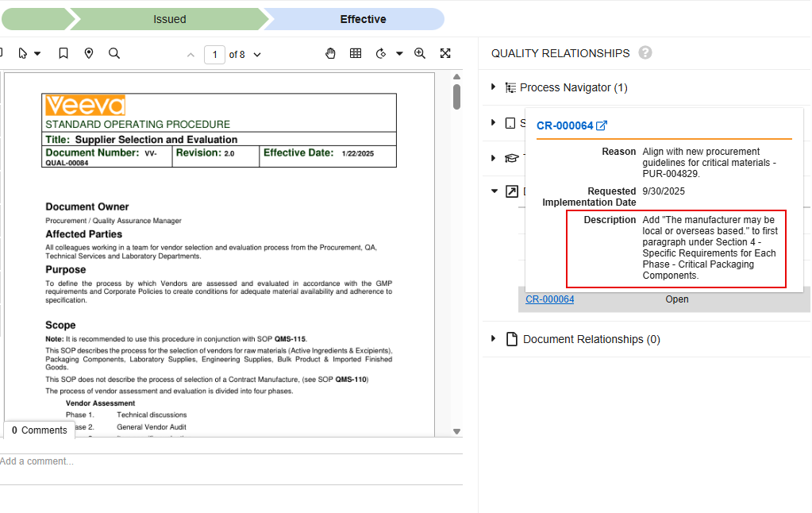812x513 pixels.
Task: Click the bookmark icon in viewer toolbar
Action: pyautogui.click(x=63, y=53)
